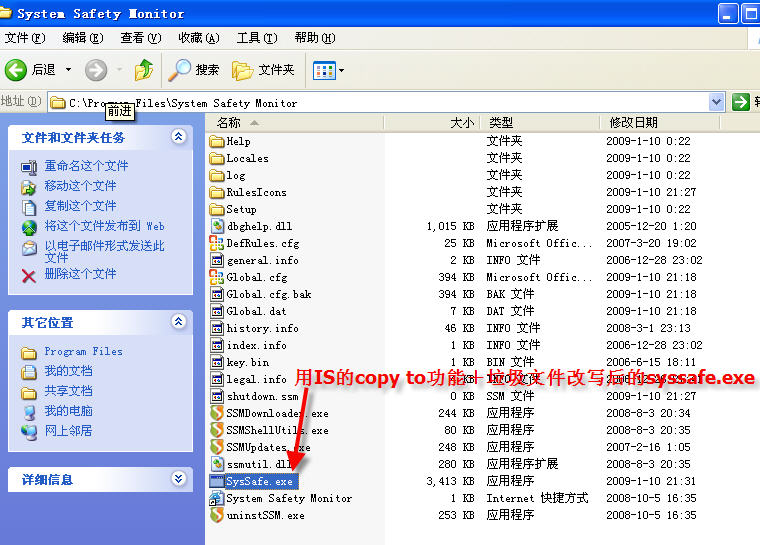Select the index.info file row
The height and width of the screenshot is (545, 760).
[x=456, y=345]
